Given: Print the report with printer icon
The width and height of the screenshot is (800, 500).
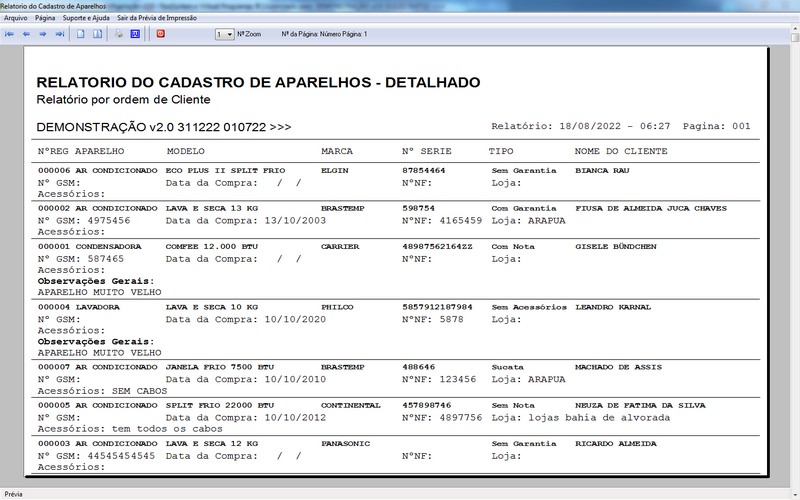Looking at the screenshot, I should pos(118,34).
